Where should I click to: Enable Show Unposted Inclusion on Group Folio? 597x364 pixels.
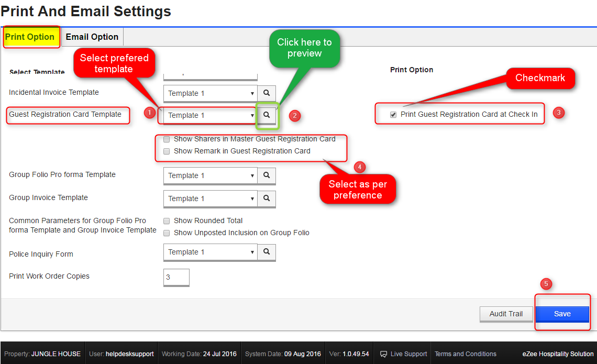[166, 233]
